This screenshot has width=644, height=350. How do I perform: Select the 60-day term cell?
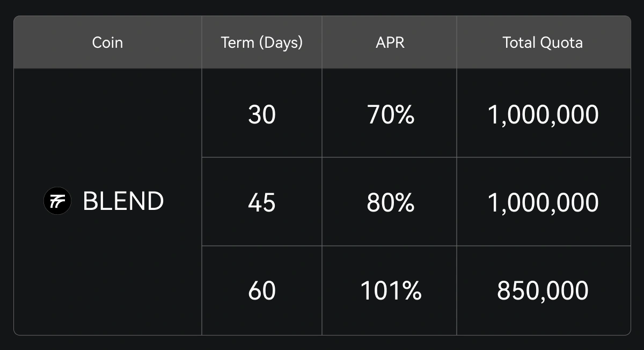(x=261, y=290)
